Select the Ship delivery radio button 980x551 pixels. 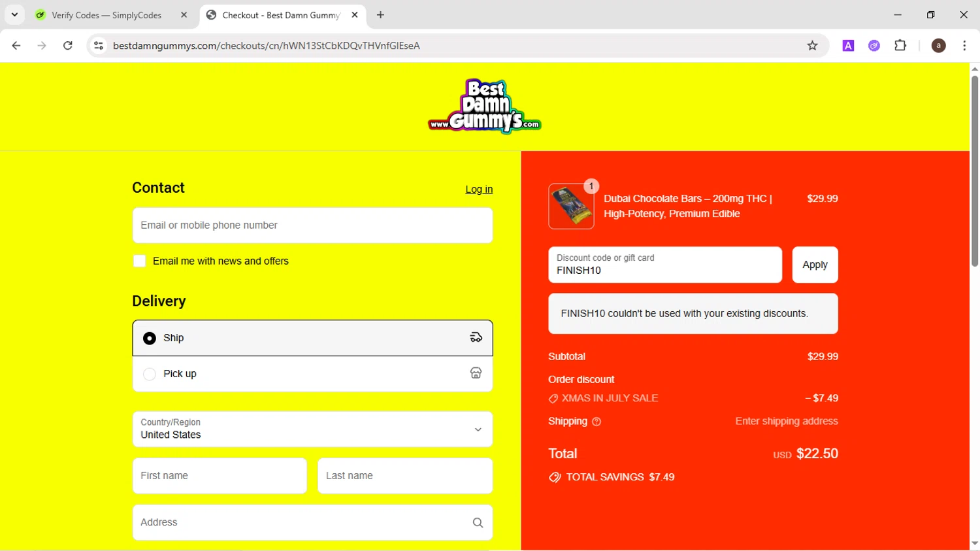[150, 338]
